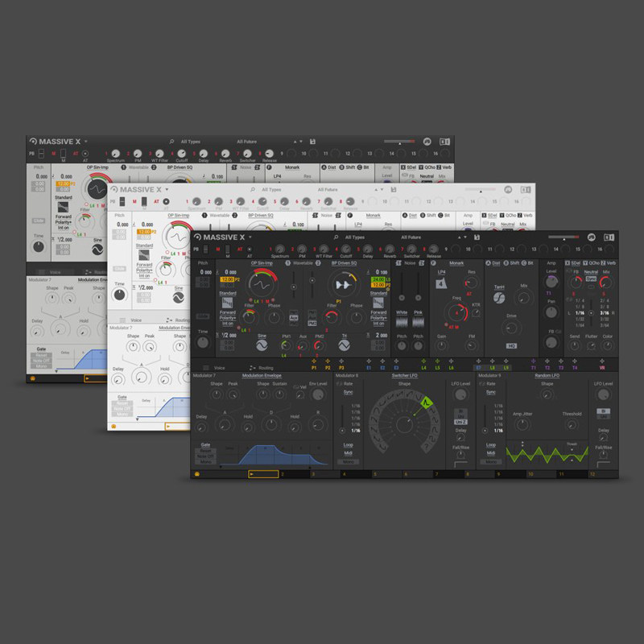
Task: Click blue modulation envelope graph in dark window
Action: (273, 455)
